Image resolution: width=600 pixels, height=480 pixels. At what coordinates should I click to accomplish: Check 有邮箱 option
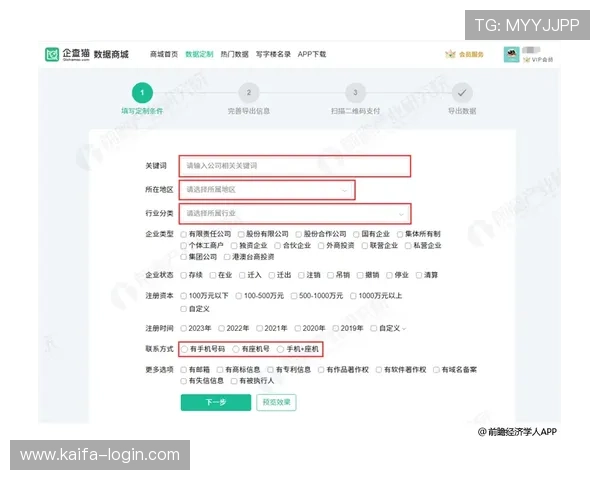(184, 370)
